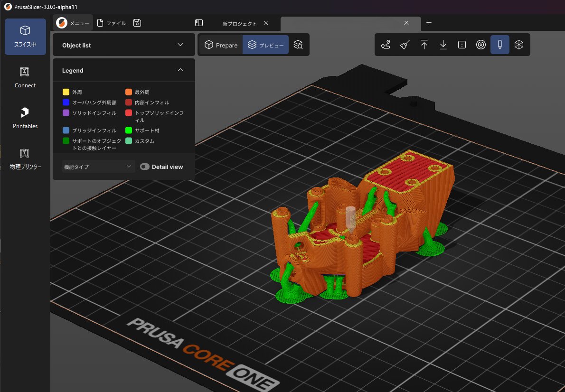
Task: Click the save disk icon
Action: pyautogui.click(x=137, y=23)
